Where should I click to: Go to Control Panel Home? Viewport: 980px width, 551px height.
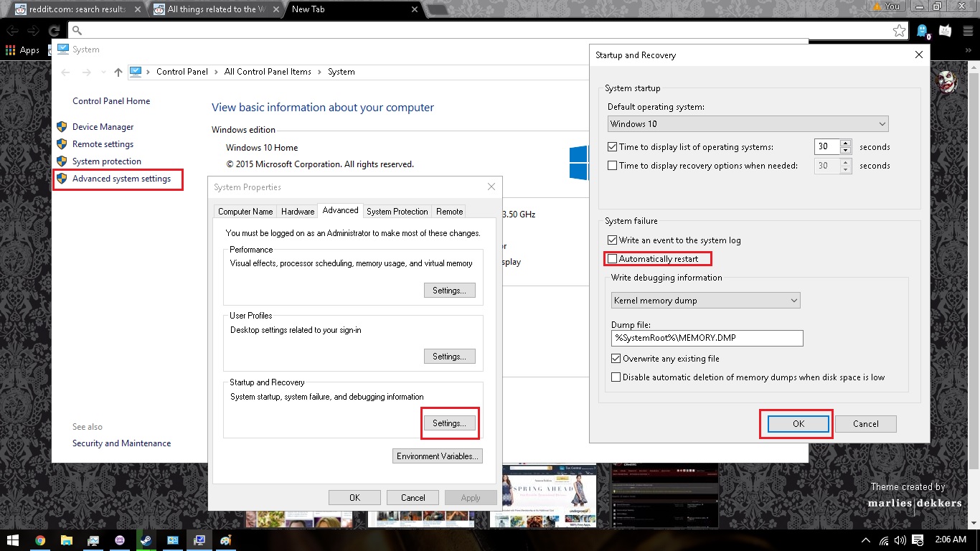point(111,101)
